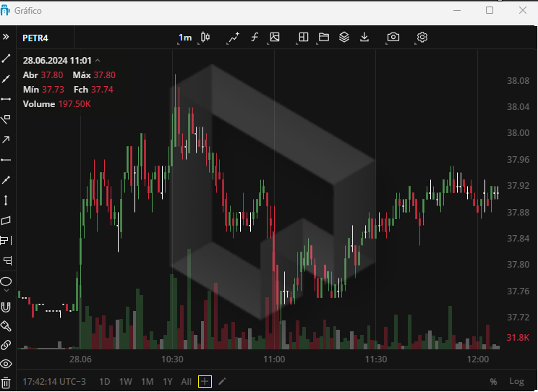538x392 pixels.
Task: Select the price label flag tool
Action: [x=6, y=119]
